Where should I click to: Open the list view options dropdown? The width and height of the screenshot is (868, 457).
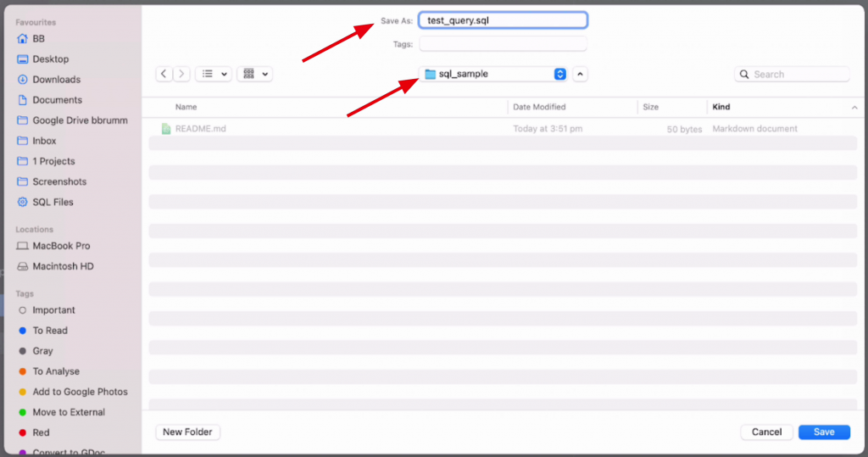[213, 75]
